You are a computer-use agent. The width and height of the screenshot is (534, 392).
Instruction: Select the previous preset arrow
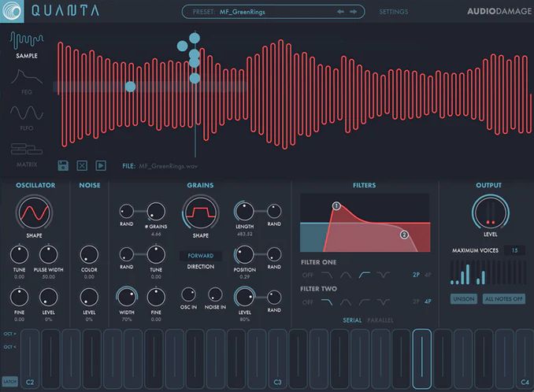[x=341, y=12]
